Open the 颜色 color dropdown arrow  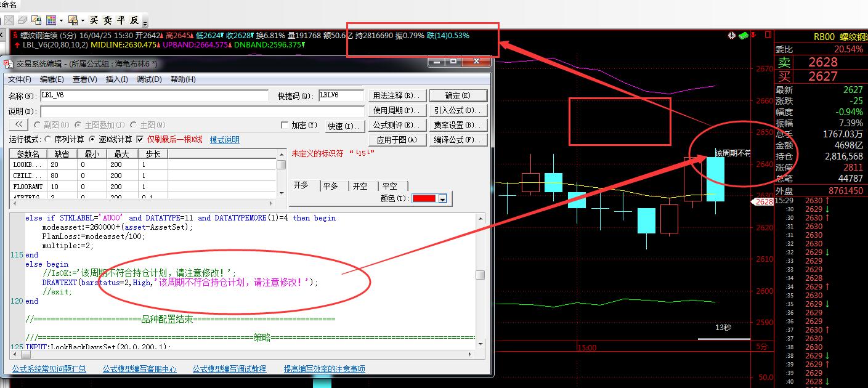(442, 199)
